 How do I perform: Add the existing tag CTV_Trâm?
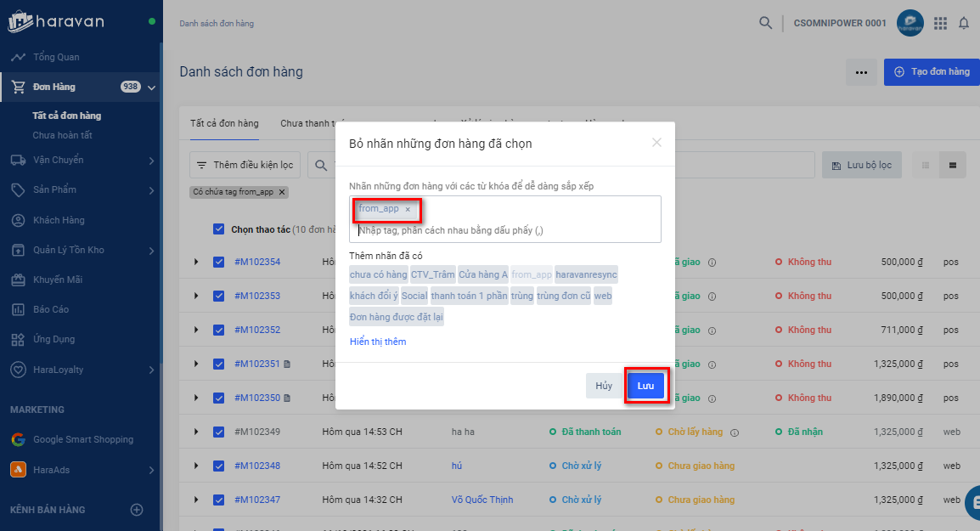tap(432, 274)
